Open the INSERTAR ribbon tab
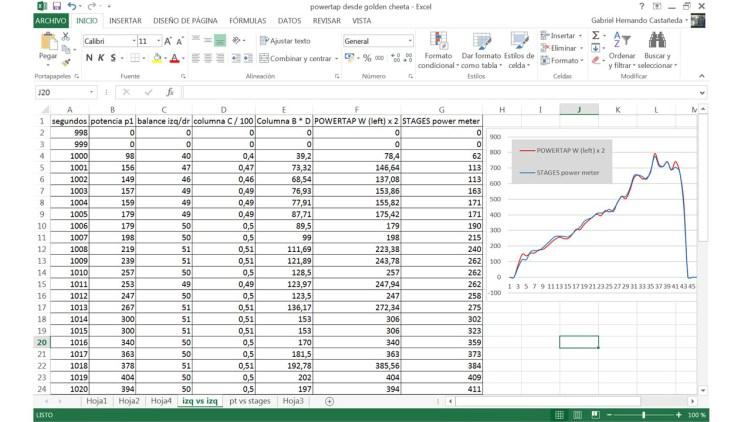 pyautogui.click(x=124, y=20)
